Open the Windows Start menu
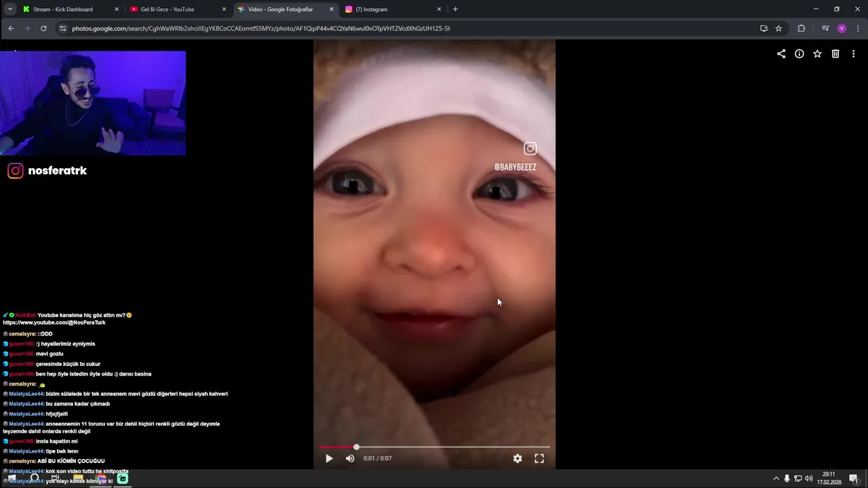868x488 pixels. (12, 479)
